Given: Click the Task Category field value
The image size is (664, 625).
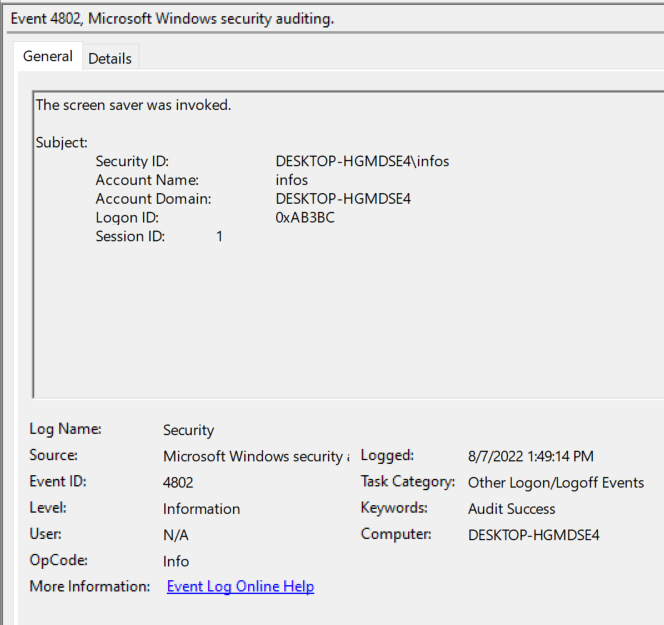Looking at the screenshot, I should tap(555, 482).
